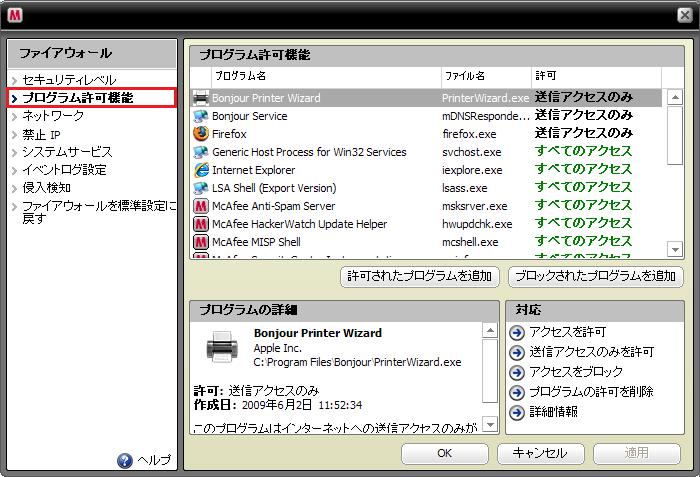Select the Bonjour Printer Wizard printer icon

[x=200, y=98]
